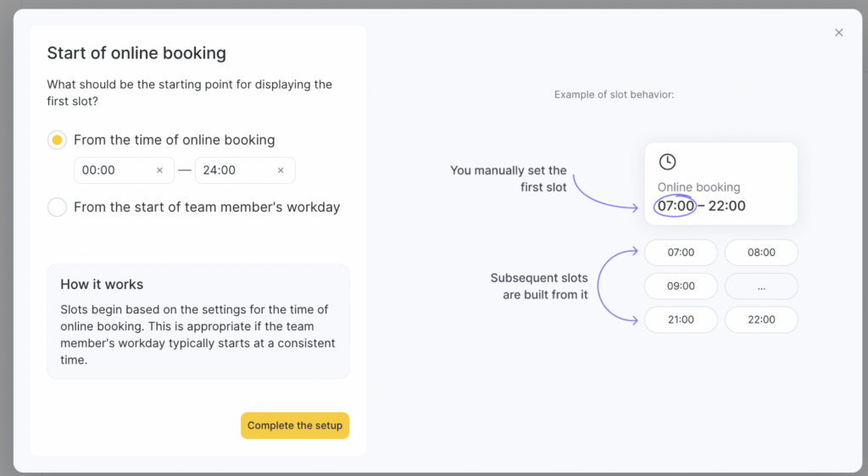Select the 21:00 example slot
Image resolution: width=868 pixels, height=476 pixels.
coord(681,319)
